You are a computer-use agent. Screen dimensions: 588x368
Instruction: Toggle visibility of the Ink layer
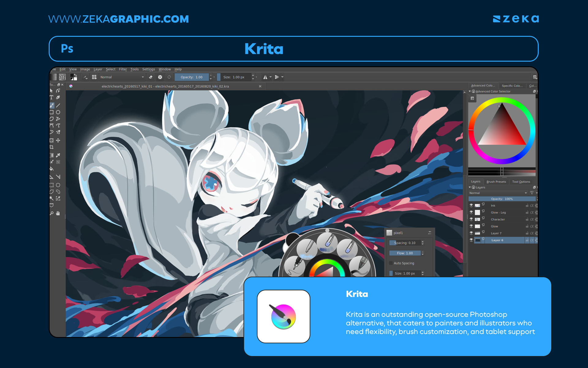click(x=472, y=205)
